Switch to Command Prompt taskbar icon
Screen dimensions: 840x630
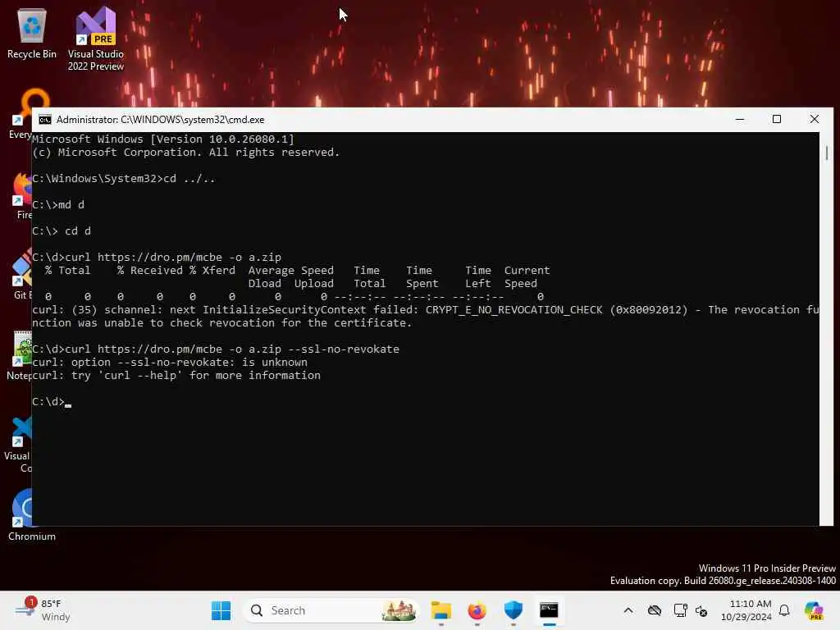tap(549, 610)
